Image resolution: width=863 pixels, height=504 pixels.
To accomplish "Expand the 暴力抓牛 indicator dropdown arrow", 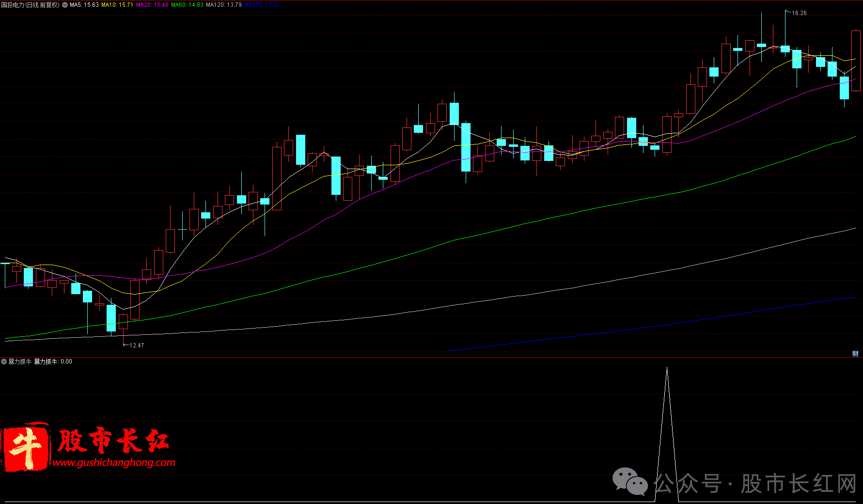I will tap(4, 362).
